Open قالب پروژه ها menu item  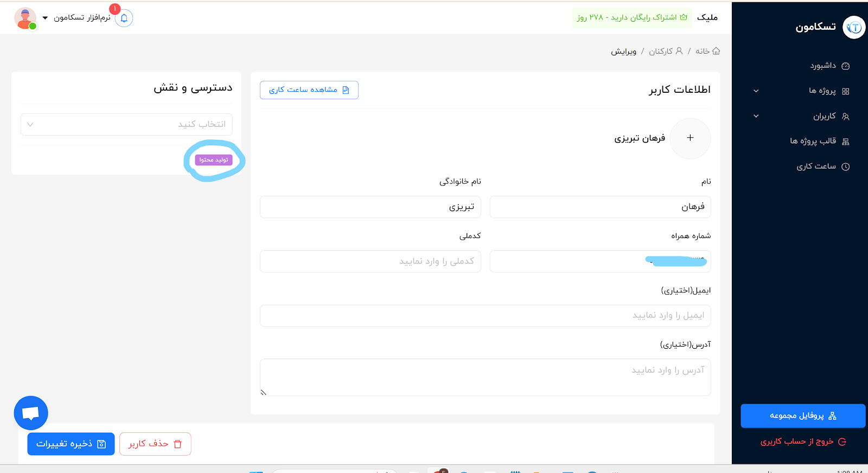point(813,141)
